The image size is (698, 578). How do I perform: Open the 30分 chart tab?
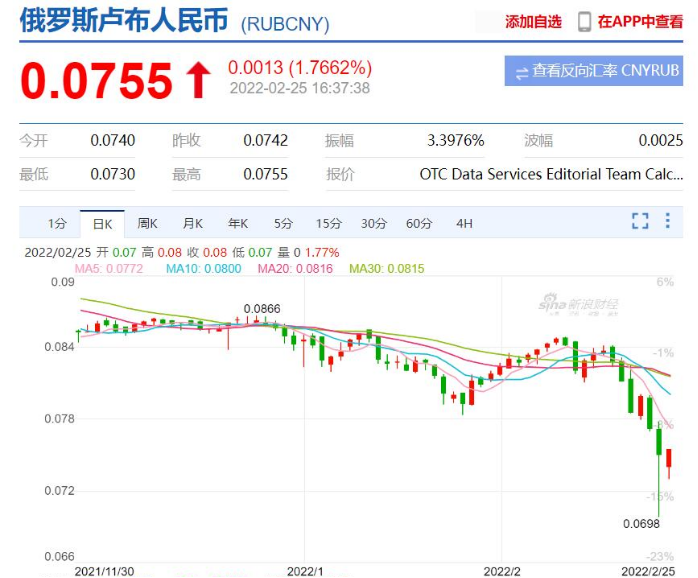373,223
